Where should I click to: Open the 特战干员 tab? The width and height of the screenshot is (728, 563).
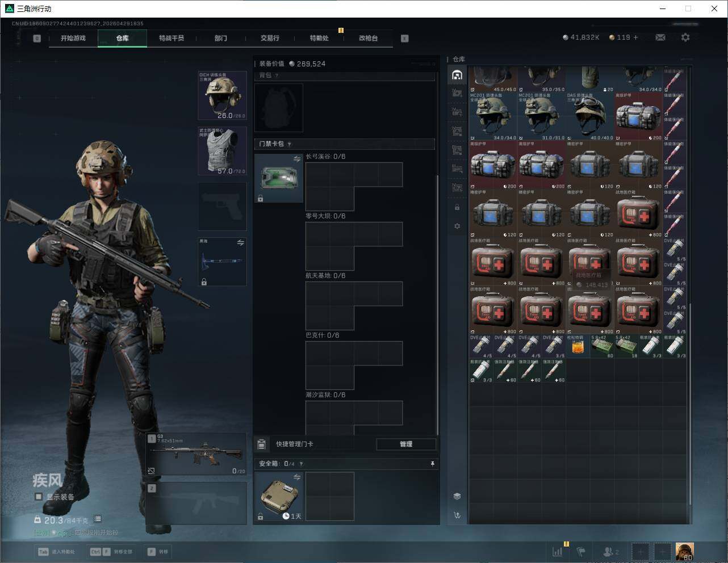click(171, 38)
